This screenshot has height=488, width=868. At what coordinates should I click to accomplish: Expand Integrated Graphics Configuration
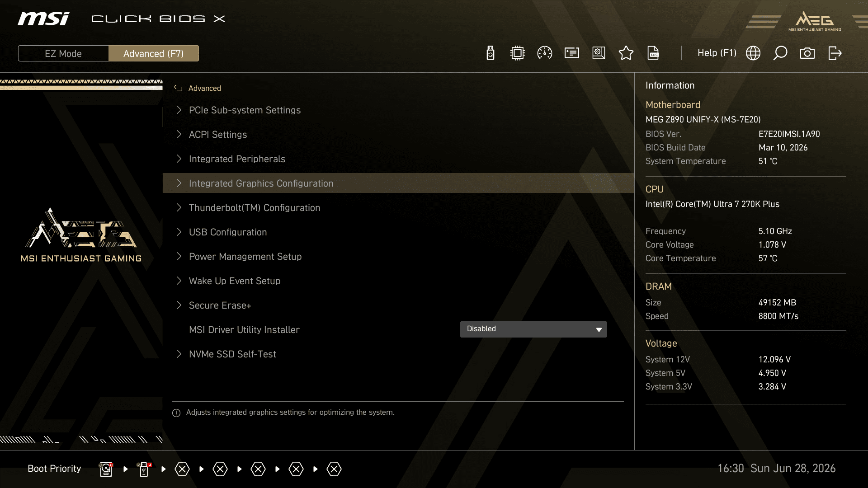coord(398,183)
